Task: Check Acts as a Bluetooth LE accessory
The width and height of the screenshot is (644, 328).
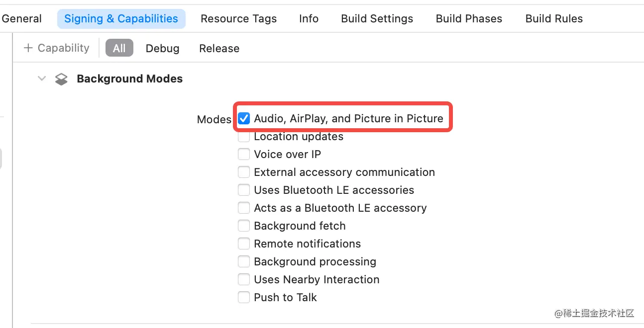Action: point(244,208)
